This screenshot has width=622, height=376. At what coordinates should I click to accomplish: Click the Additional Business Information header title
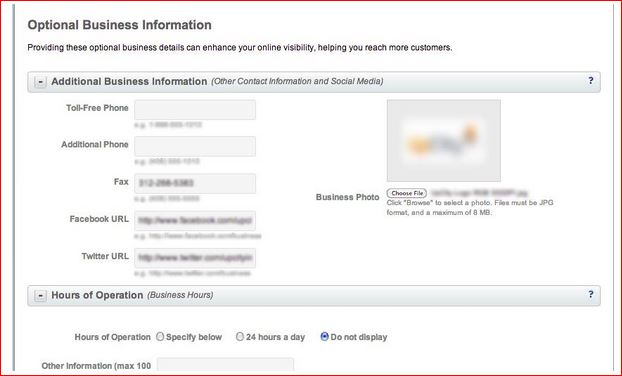(129, 81)
